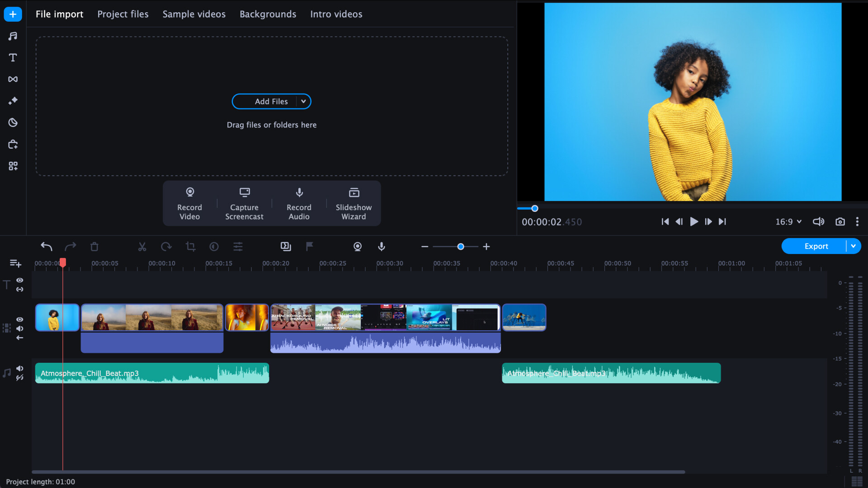The height and width of the screenshot is (488, 868).
Task: Select the Titles panel icon
Action: click(13, 57)
